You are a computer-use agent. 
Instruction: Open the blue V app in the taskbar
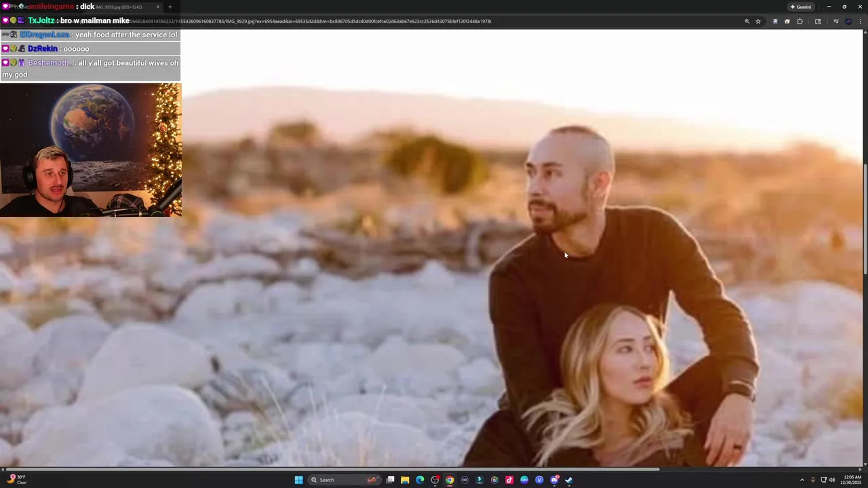pyautogui.click(x=539, y=480)
